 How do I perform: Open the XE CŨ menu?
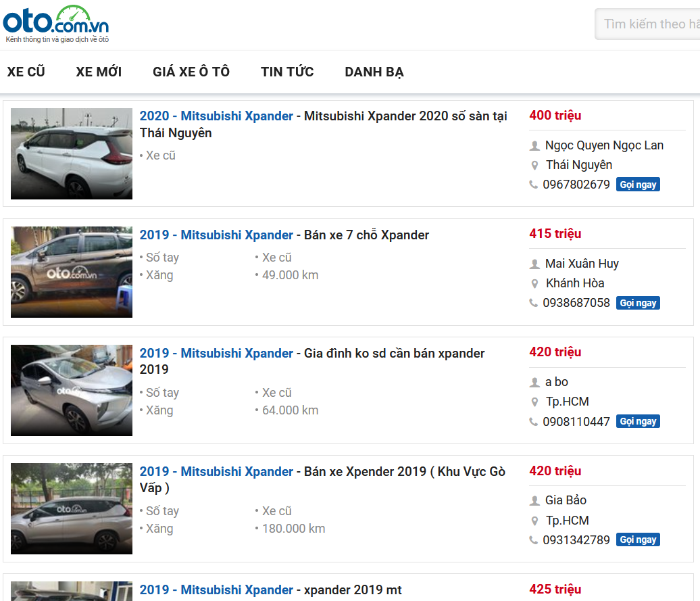(26, 72)
